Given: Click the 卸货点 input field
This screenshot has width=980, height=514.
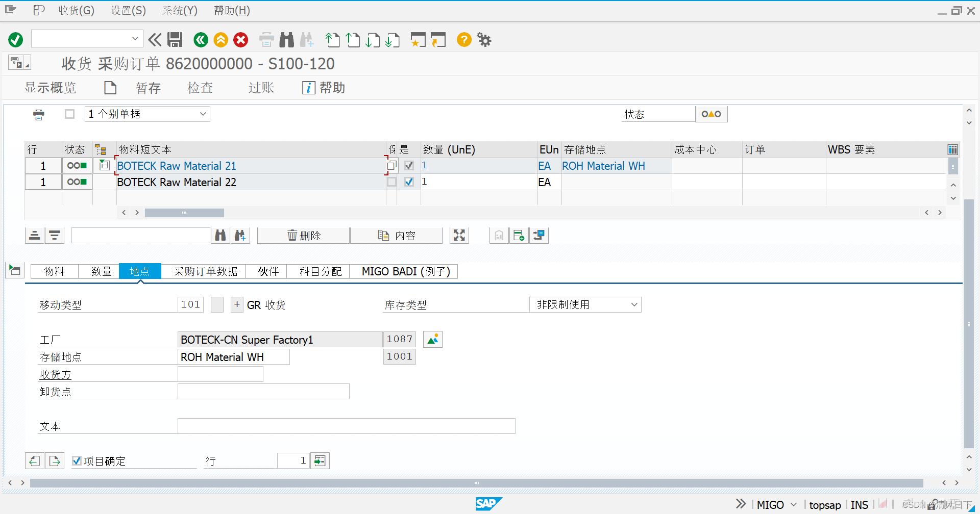Looking at the screenshot, I should [263, 392].
